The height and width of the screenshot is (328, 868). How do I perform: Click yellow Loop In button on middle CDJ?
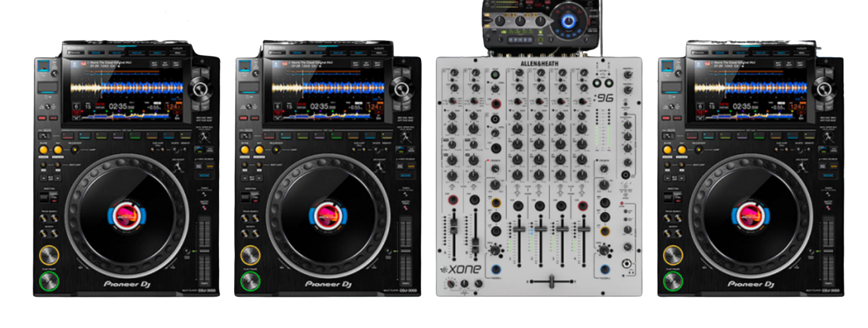click(245, 149)
